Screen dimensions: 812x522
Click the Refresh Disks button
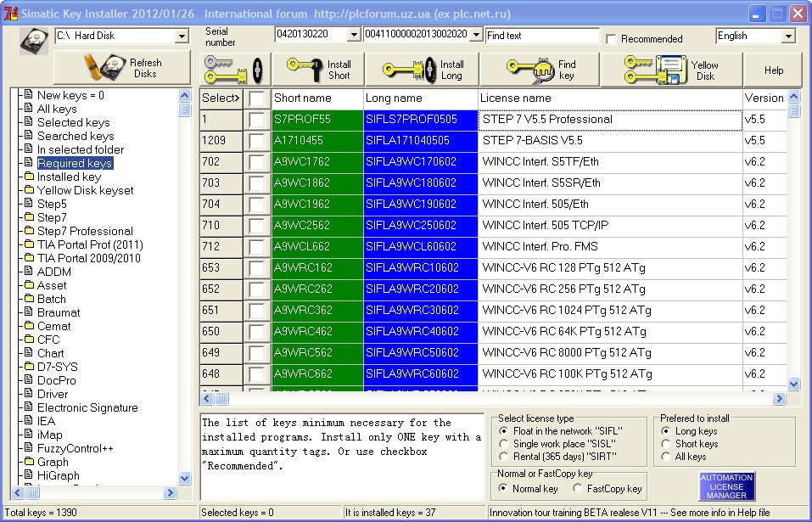pyautogui.click(x=122, y=68)
